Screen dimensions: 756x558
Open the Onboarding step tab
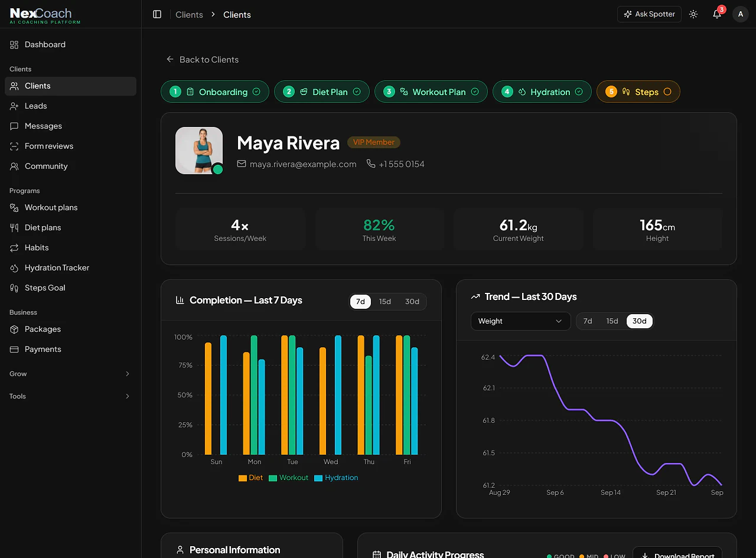[x=215, y=92]
